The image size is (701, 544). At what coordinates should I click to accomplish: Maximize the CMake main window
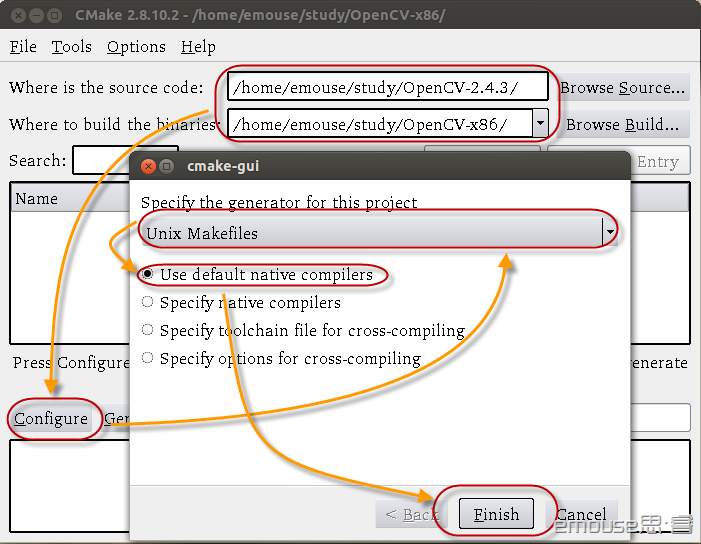click(55, 15)
